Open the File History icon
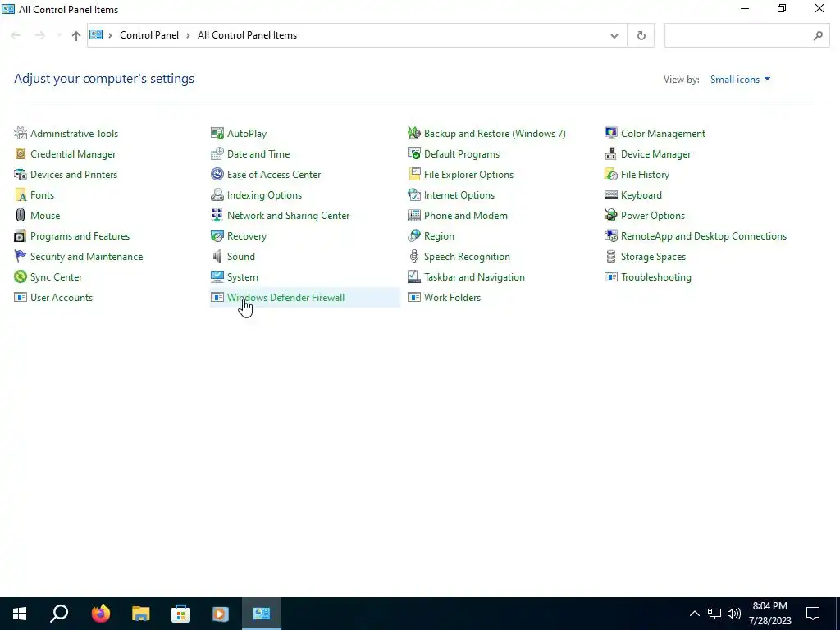The image size is (840, 630). tap(610, 175)
